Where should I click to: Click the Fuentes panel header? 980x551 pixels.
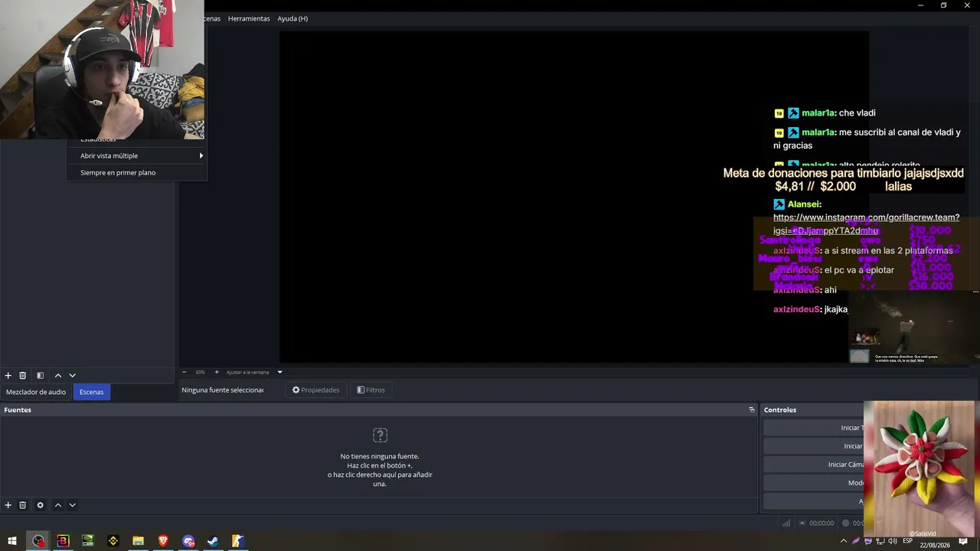coord(379,409)
